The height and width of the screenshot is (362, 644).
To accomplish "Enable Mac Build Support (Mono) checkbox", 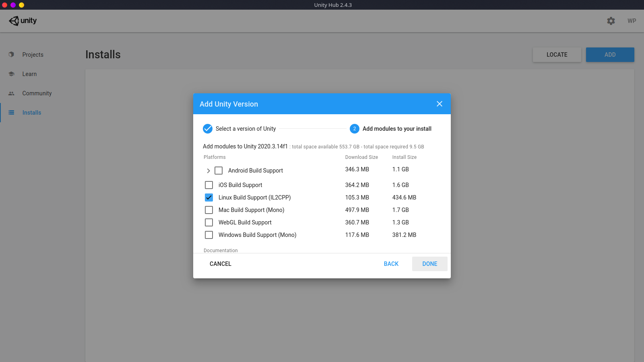I will [209, 210].
